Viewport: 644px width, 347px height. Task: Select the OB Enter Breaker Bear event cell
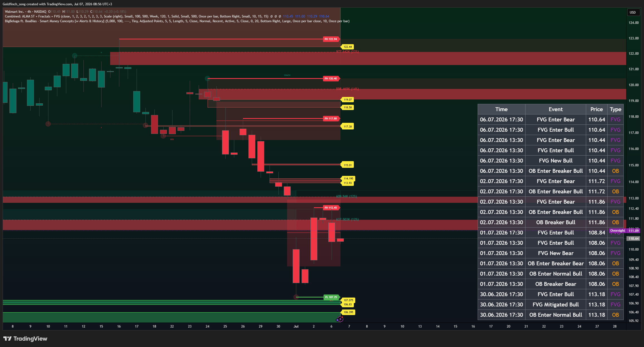coord(556,264)
